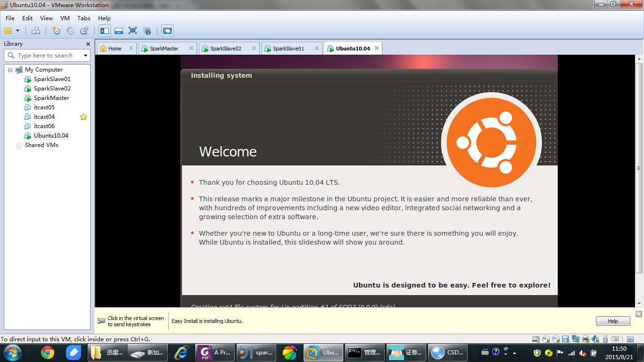The image size is (644, 362).
Task: Switch to the SparkSlave01 tab
Action: click(289, 49)
